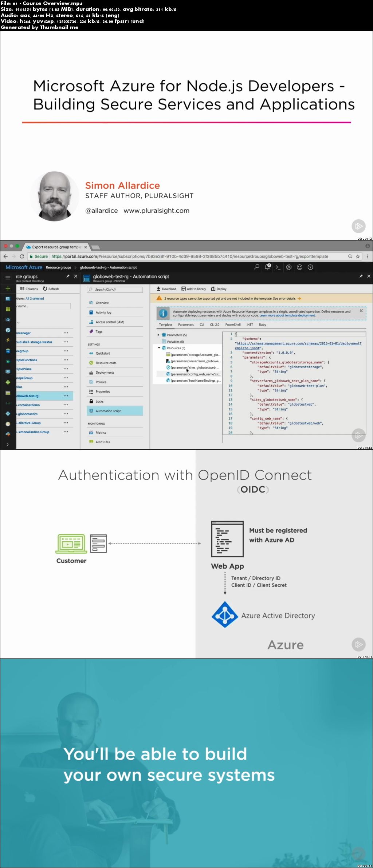The width and height of the screenshot is (373, 868).
Task: Open the Azure portal hamburger menu
Action: coord(8,278)
